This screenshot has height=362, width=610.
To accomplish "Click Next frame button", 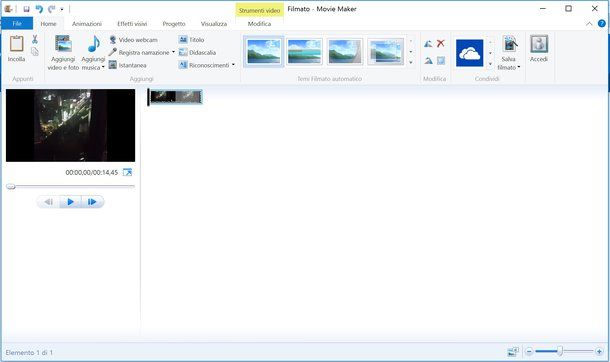I will (x=92, y=202).
